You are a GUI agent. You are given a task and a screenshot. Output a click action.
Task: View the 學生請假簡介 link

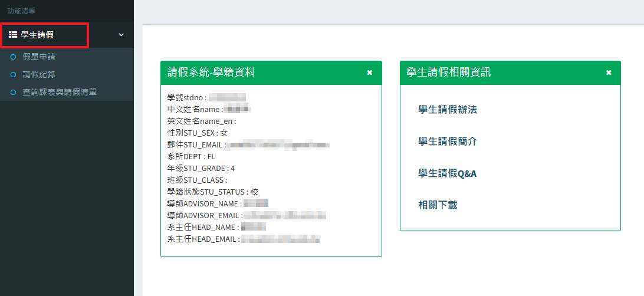pos(448,142)
